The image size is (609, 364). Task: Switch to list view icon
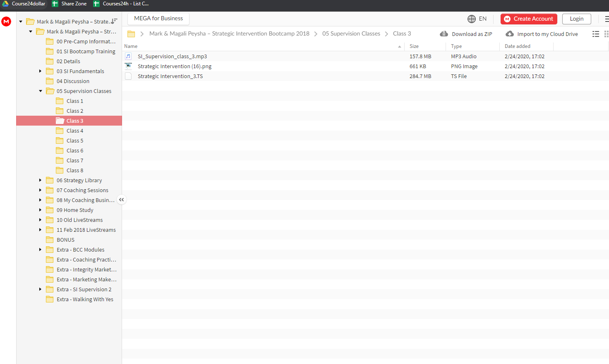click(x=596, y=34)
